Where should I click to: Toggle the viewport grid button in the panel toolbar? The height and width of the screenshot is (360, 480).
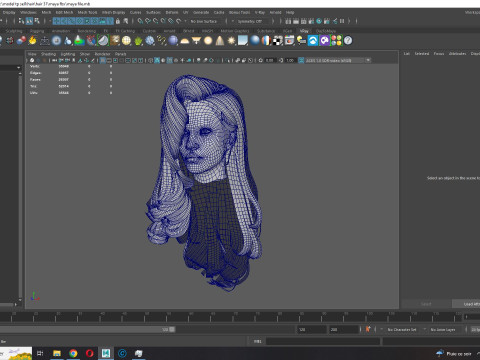click(x=103, y=60)
